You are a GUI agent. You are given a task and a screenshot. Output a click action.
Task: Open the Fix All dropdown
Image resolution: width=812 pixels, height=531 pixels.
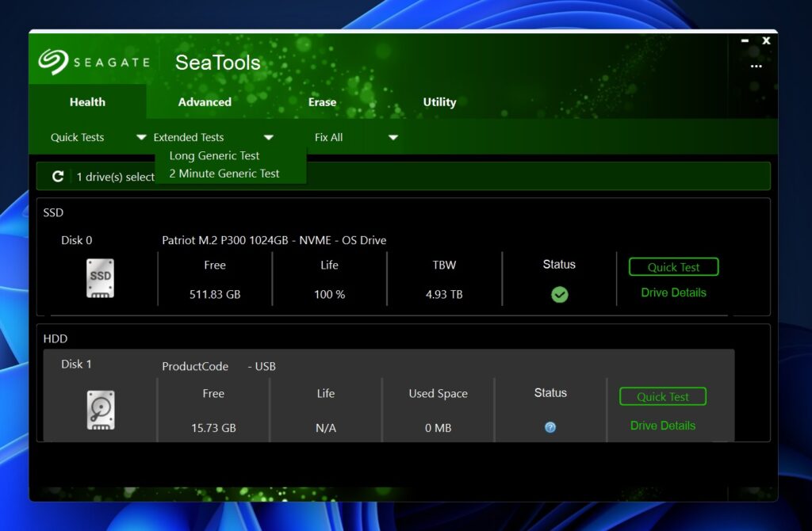click(x=393, y=136)
